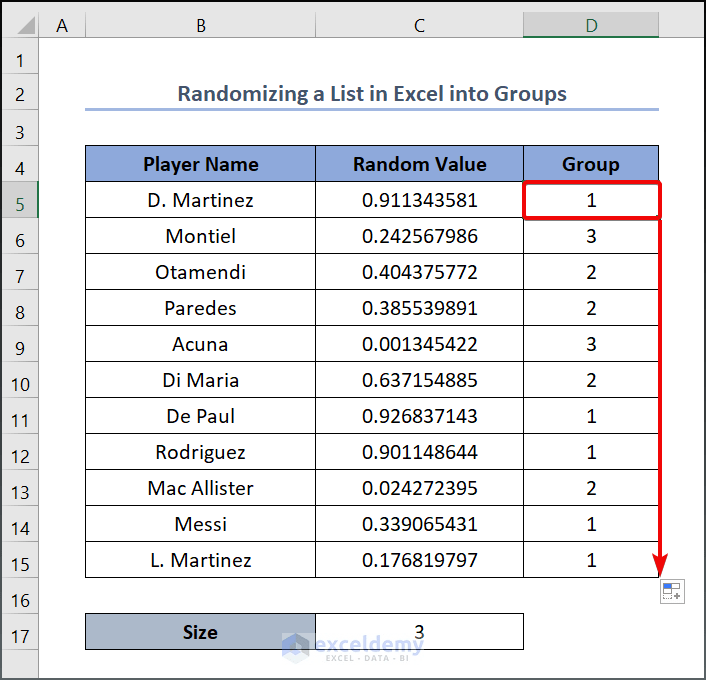The image size is (706, 680).
Task: Select column A header
Action: 62,25
